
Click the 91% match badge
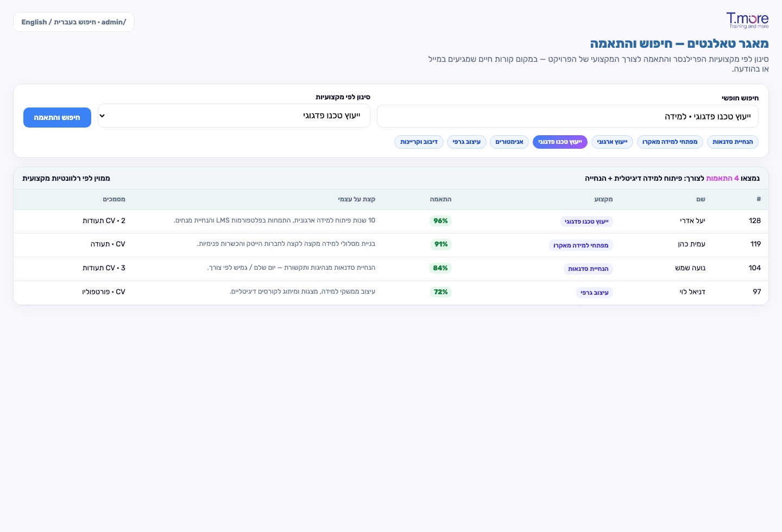click(x=441, y=244)
